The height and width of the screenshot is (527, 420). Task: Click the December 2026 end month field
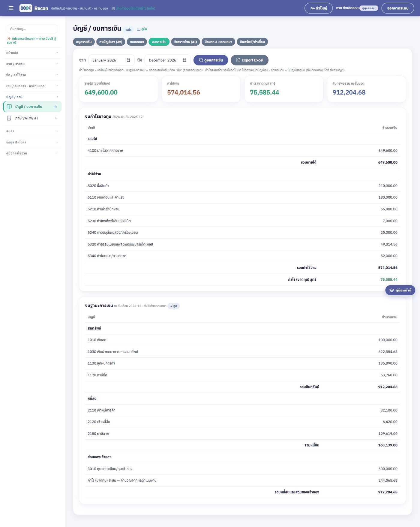[167, 60]
